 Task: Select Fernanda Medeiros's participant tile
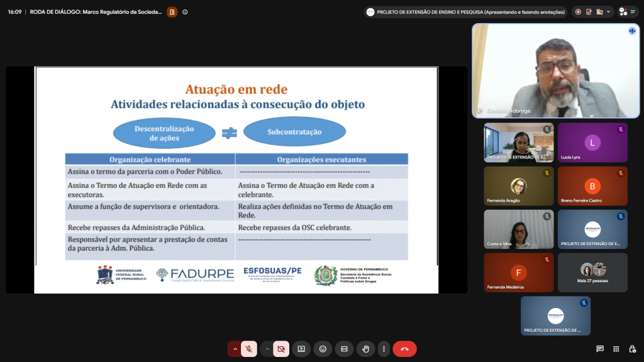[x=519, y=273]
